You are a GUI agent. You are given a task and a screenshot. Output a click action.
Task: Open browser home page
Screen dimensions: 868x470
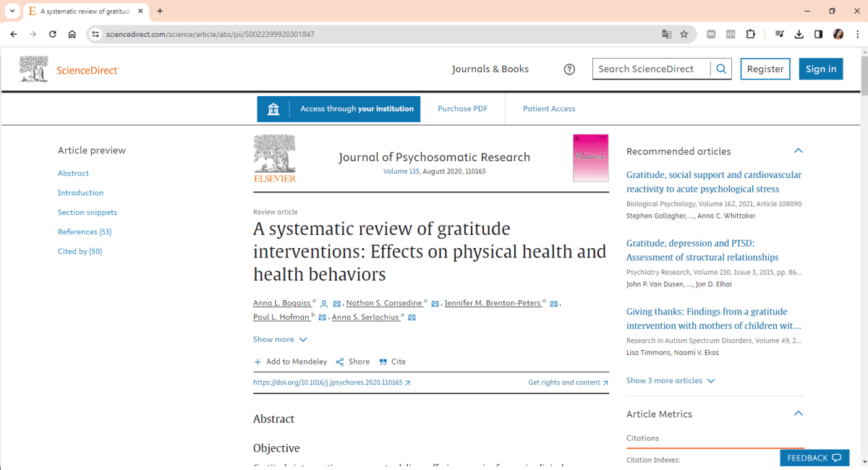tap(72, 34)
